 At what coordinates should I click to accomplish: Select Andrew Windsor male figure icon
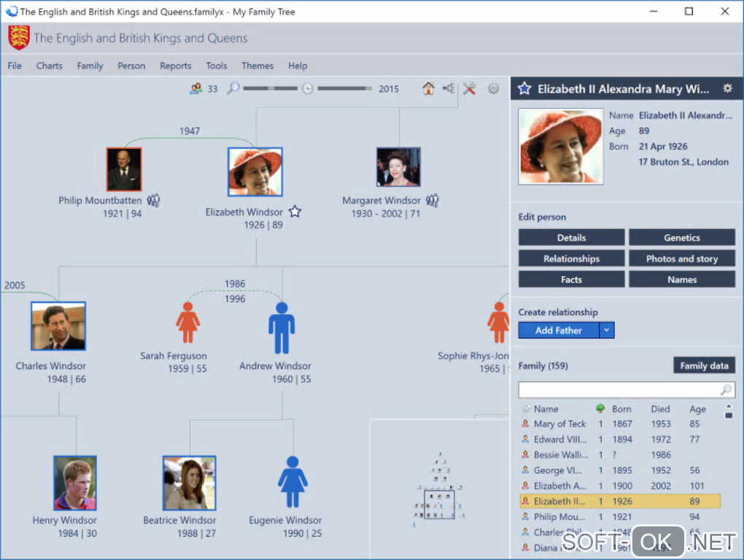click(282, 328)
